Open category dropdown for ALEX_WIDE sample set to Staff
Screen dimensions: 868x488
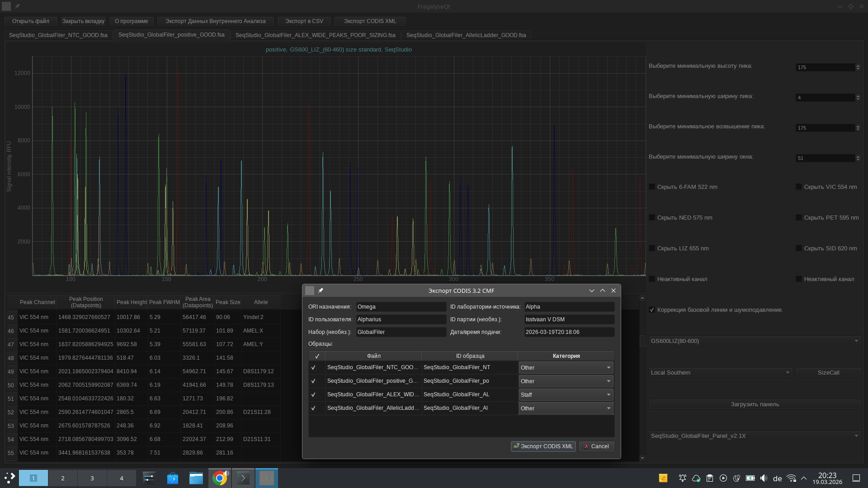pyautogui.click(x=566, y=394)
